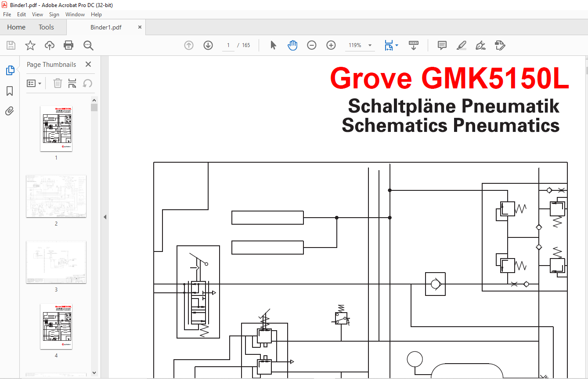
Task: Open the zoom percentage dropdown
Action: pyautogui.click(x=370, y=45)
